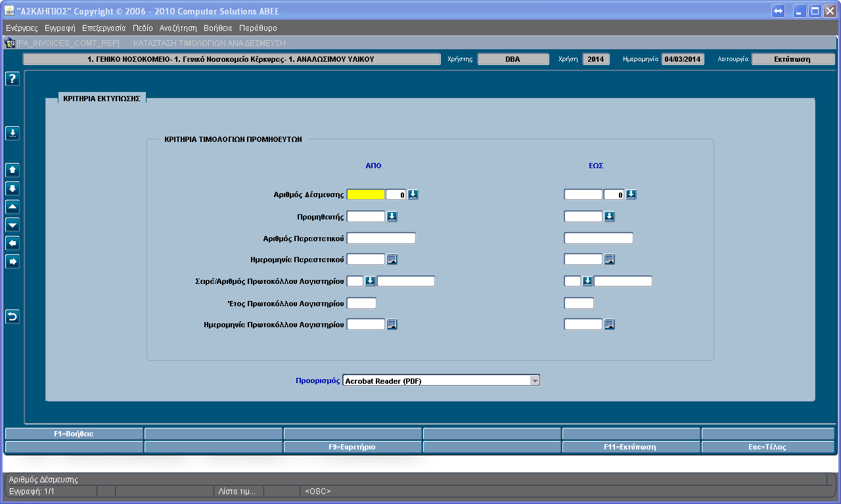Click the Ημερομηνία Παραστατικού ΑΠΟ date field
Viewport: 841px width, 504px height.
(365, 260)
